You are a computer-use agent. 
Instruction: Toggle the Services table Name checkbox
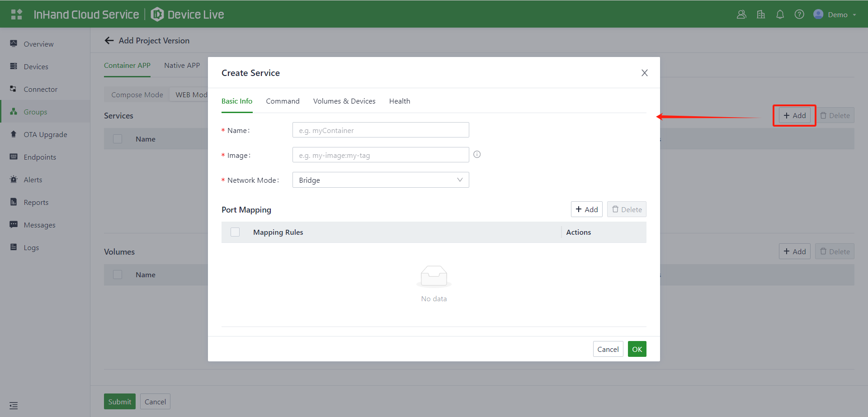118,139
